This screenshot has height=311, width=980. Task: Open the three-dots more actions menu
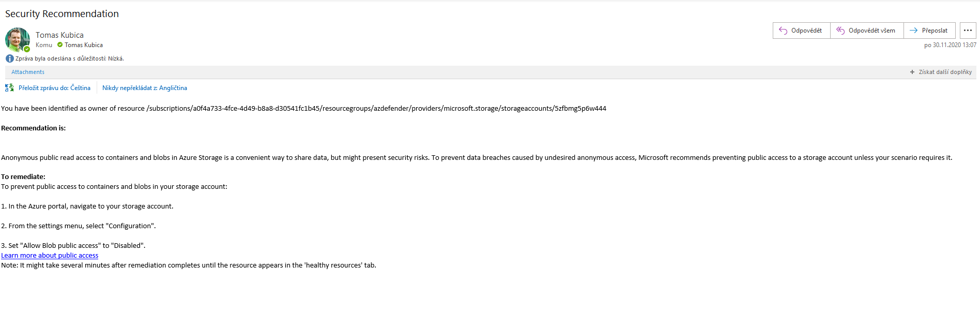(x=968, y=31)
